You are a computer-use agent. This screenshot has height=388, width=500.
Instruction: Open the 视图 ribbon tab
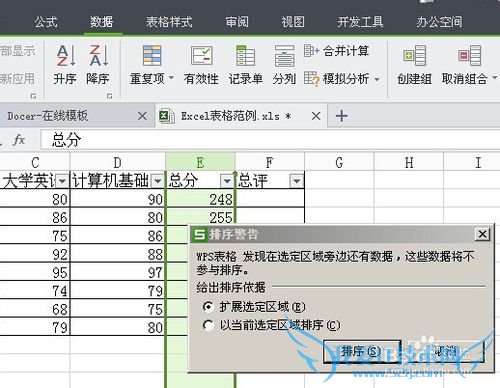click(293, 22)
